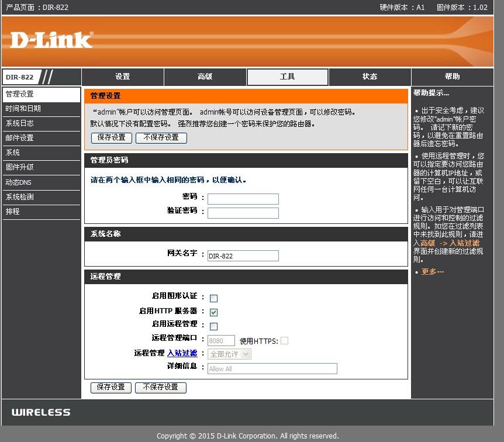The image size is (504, 442).
Task: Open 系统检测 sidebar page
Action: [x=41, y=197]
